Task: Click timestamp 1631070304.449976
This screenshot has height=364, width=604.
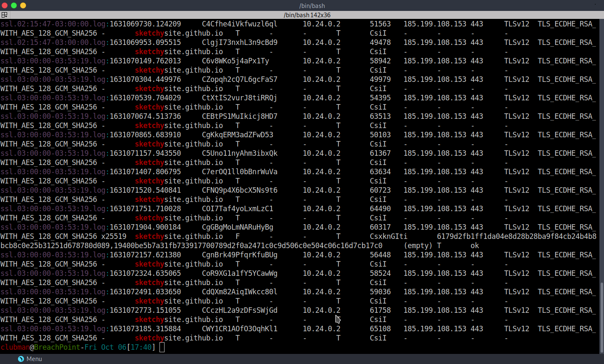Action: pos(145,79)
